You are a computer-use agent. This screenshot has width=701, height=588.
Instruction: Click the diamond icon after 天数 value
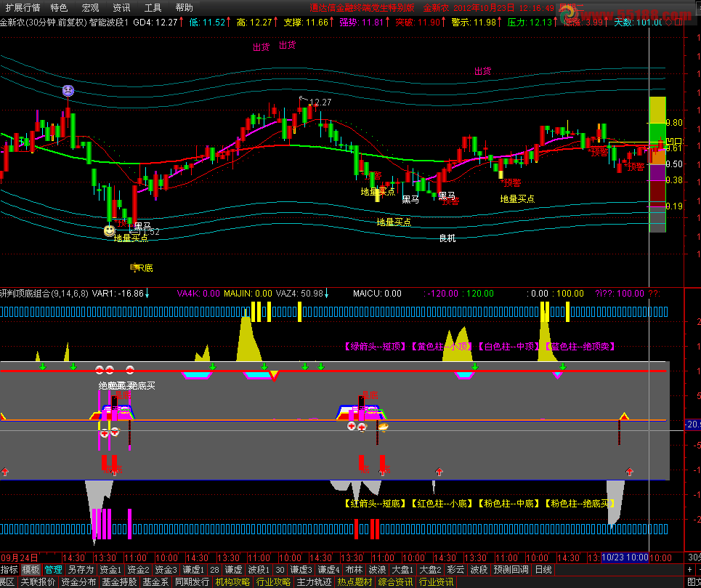[x=668, y=22]
